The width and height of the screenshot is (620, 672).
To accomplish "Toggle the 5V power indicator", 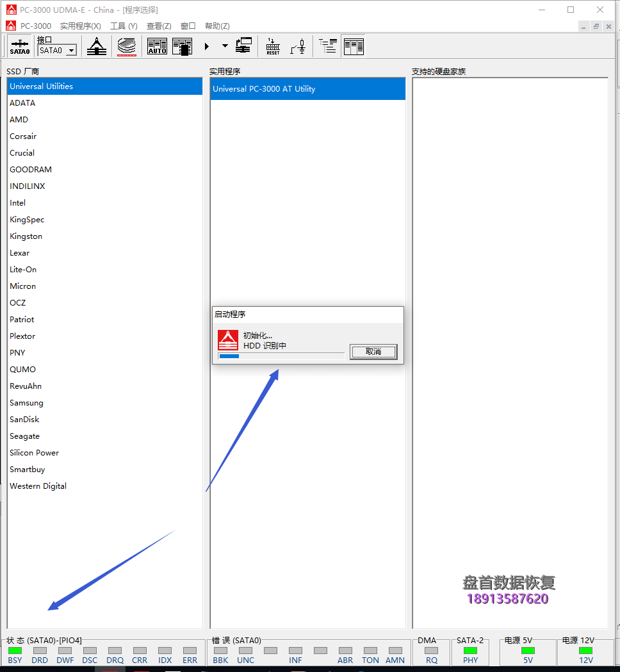I will click(x=528, y=651).
